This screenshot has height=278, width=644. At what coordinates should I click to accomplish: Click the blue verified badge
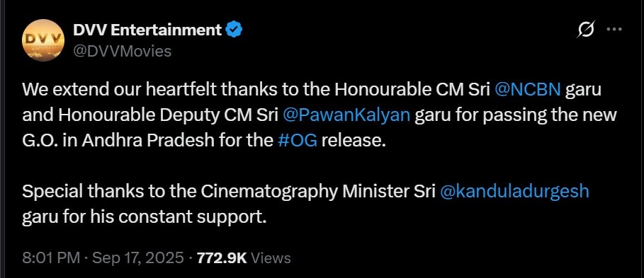234,30
